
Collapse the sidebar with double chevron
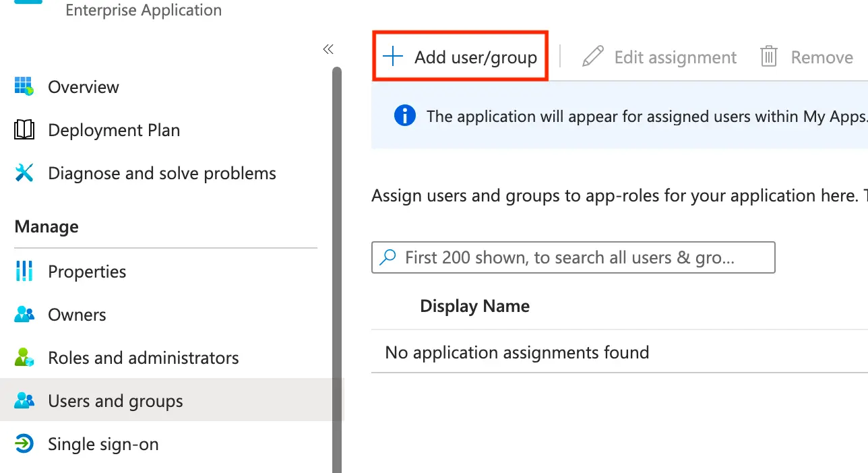[328, 49]
